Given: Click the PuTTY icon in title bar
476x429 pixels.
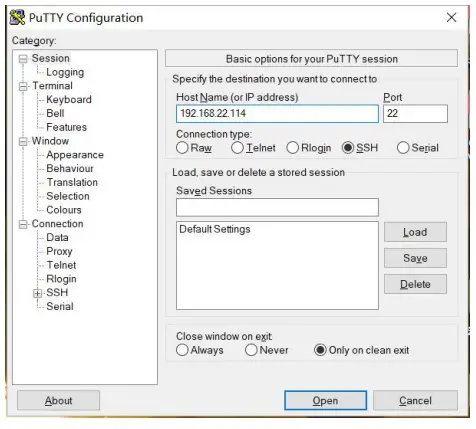Looking at the screenshot, I should 17,18.
